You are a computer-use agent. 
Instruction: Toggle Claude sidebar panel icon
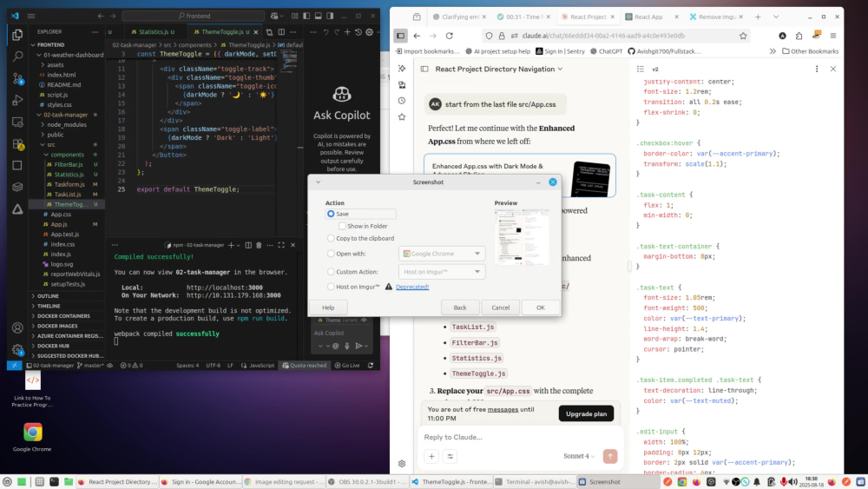pos(424,69)
